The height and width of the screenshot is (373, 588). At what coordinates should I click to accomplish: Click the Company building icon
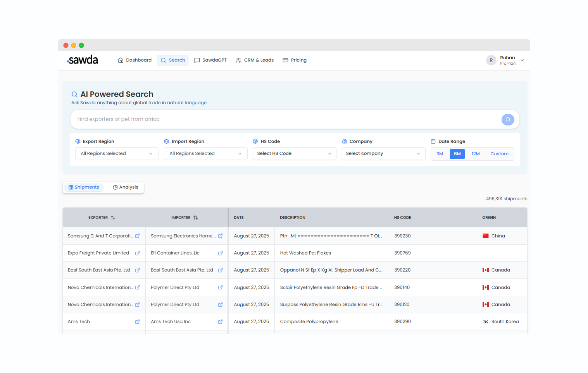point(345,141)
